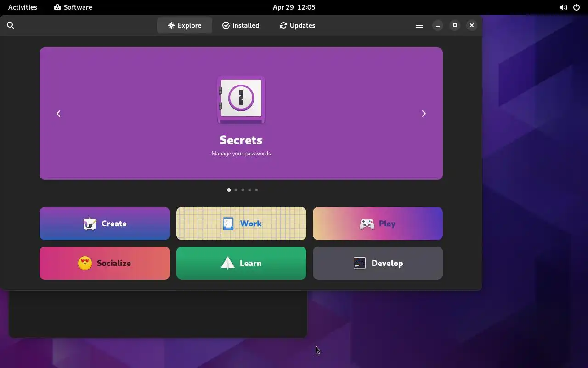Viewport: 588px width, 368px height.
Task: Click the Develop terminal icon
Action: click(360, 263)
